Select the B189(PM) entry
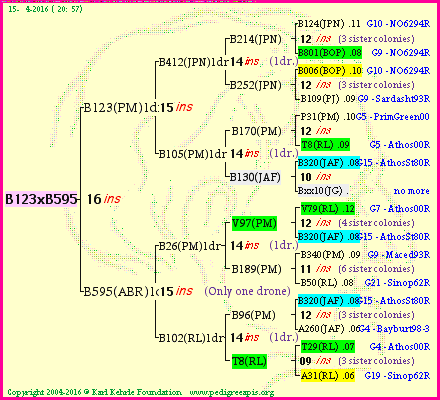This screenshot has width=440, height=400. 256,269
